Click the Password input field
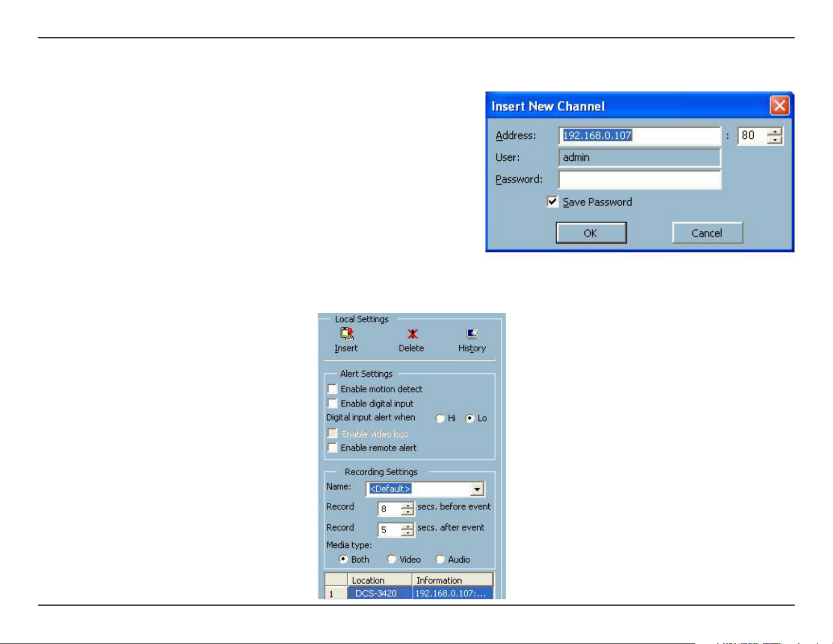This screenshot has width=833, height=644. coord(639,180)
